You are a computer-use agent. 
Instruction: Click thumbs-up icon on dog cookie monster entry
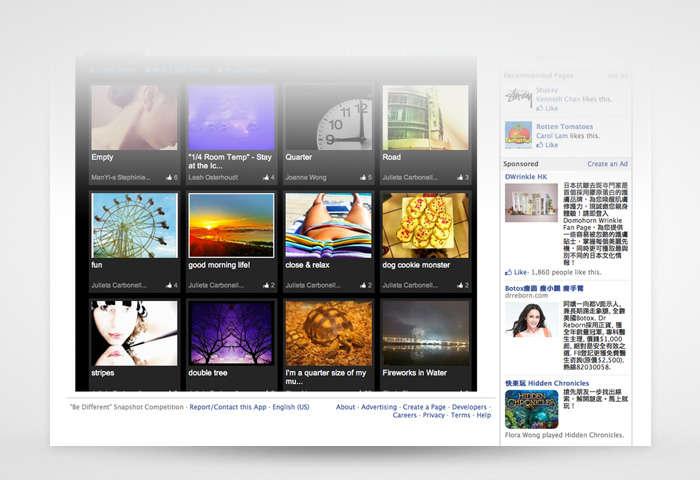[x=460, y=285]
